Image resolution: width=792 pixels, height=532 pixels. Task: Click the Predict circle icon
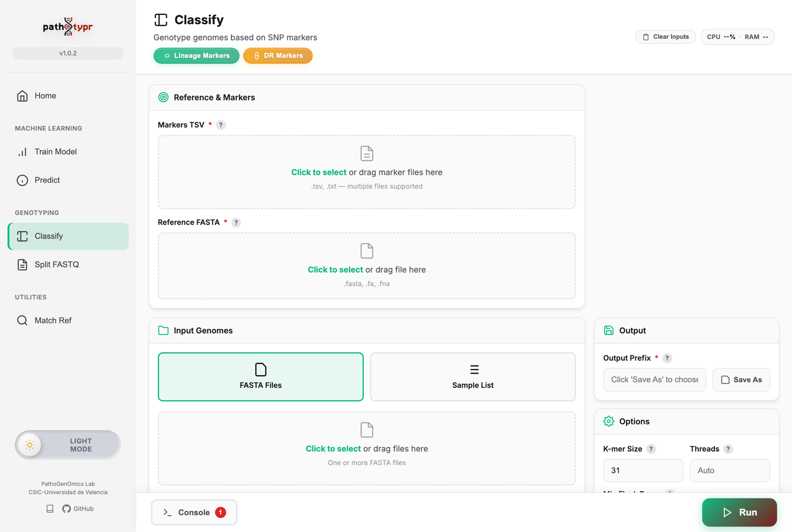point(22,180)
